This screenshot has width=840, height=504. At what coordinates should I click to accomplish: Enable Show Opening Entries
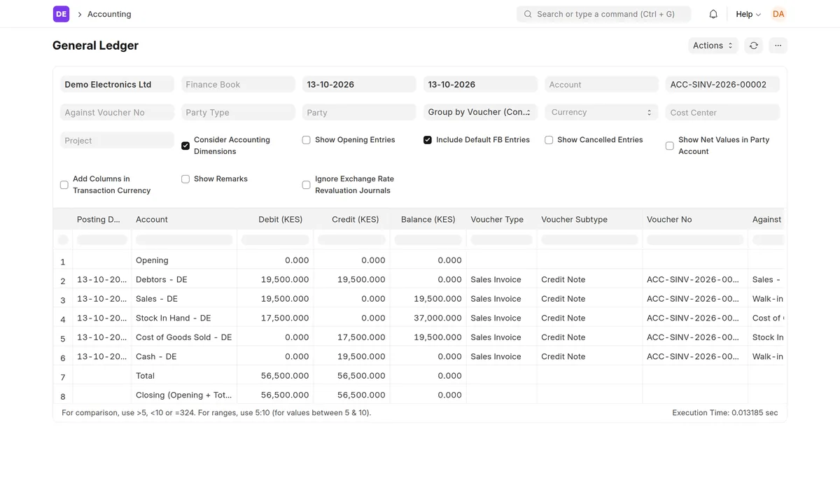(x=306, y=140)
